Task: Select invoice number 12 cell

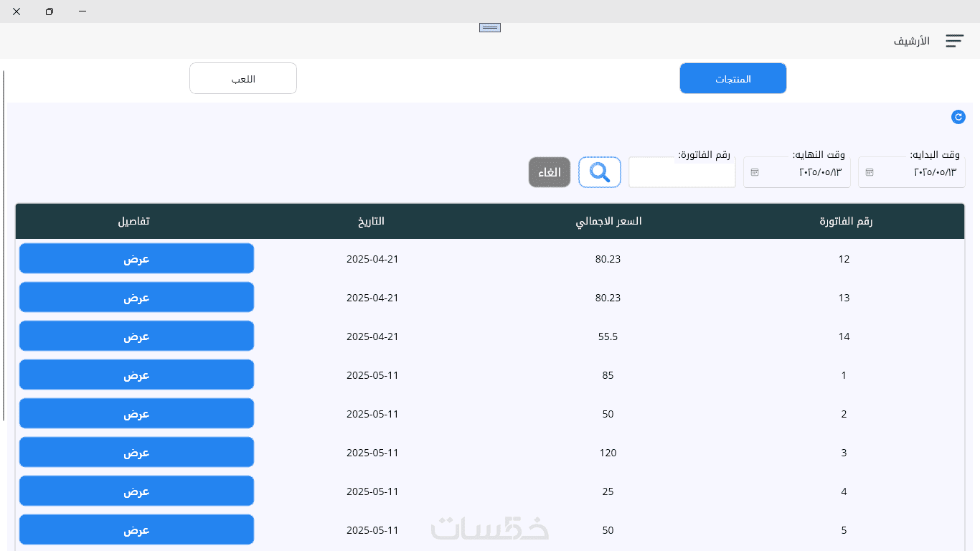Action: [844, 259]
